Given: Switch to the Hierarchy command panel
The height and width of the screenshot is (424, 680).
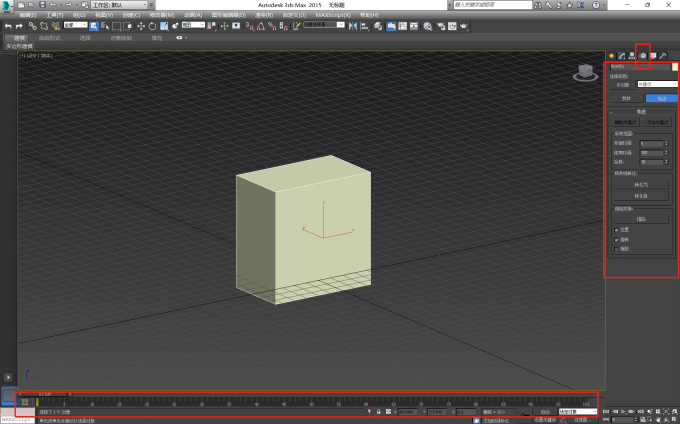Looking at the screenshot, I should [x=632, y=56].
